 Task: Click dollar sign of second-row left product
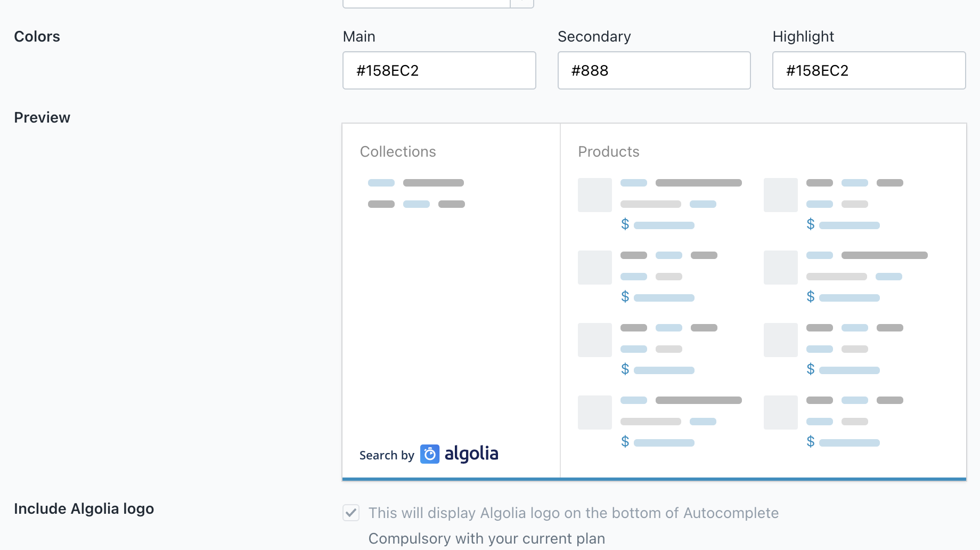pyautogui.click(x=625, y=297)
